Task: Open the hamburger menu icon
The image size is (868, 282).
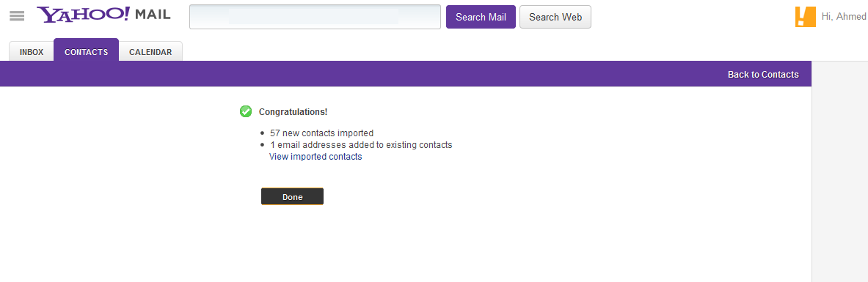Action: point(17,17)
